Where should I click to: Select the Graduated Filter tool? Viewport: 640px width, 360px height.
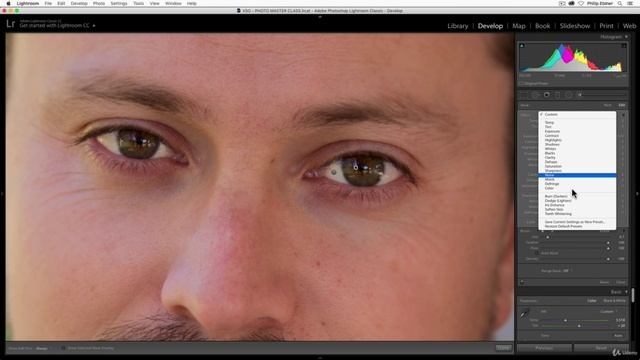[x=558, y=95]
